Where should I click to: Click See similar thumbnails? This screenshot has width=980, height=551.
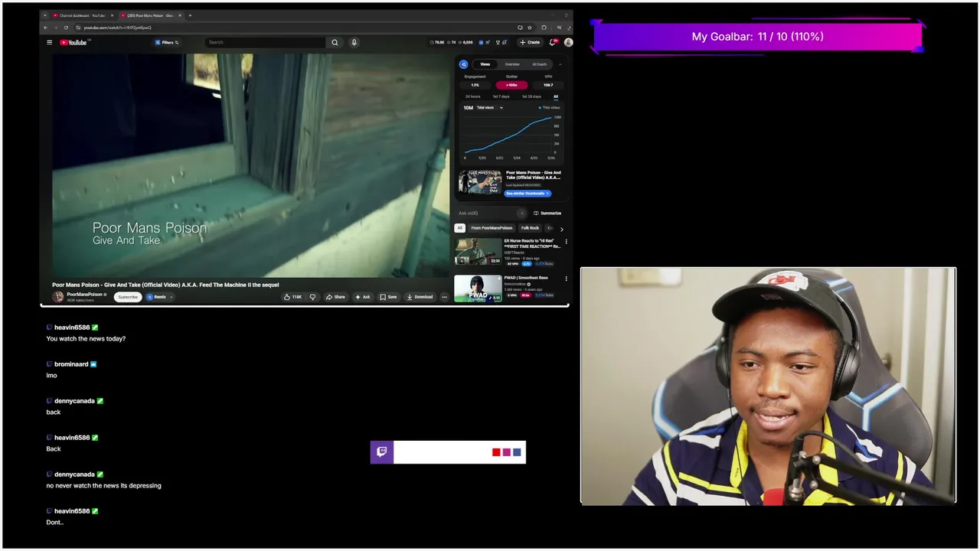pyautogui.click(x=528, y=194)
